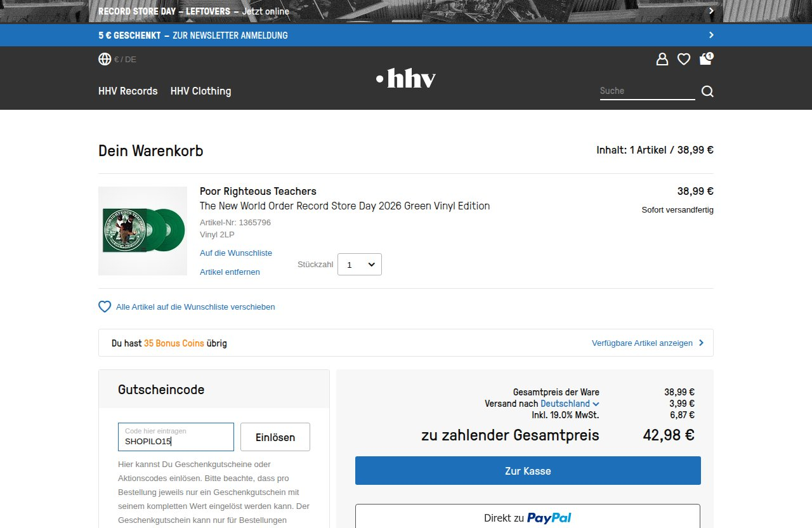Screen dimensions: 812x528
Task: Click the Verfügbare Artikel anzeigen link
Action: (642, 343)
